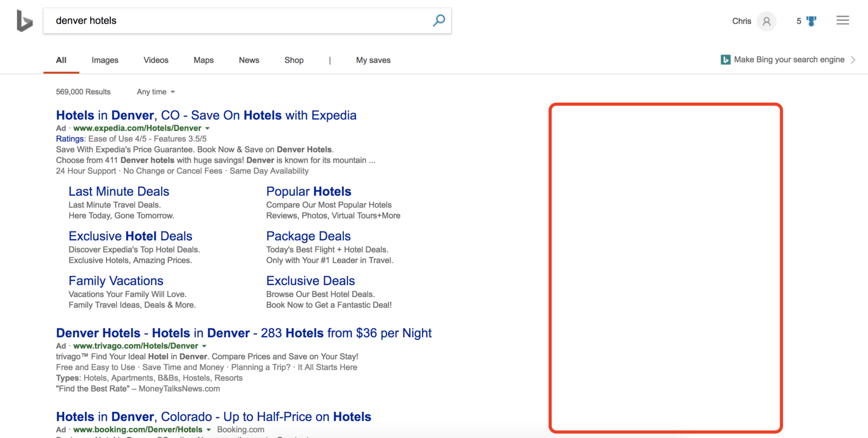
Task: Open the Popular Hotels sitelink
Action: 309,192
